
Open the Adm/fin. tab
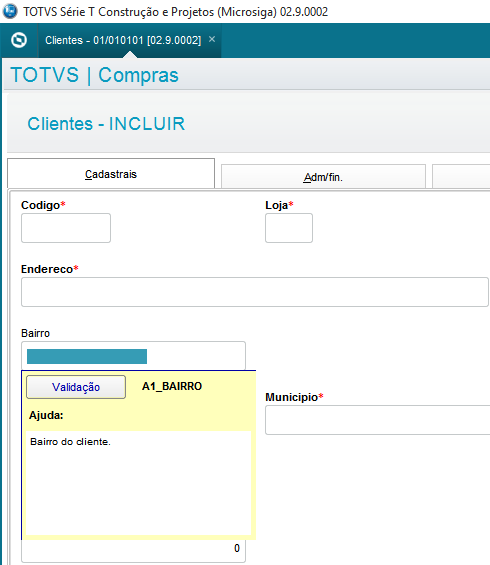tap(323, 177)
